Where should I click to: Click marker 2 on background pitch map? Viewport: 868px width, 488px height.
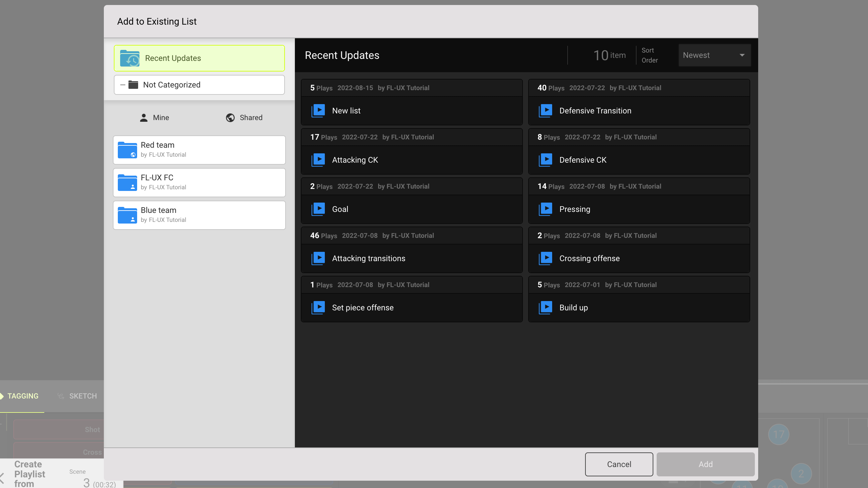pyautogui.click(x=801, y=473)
